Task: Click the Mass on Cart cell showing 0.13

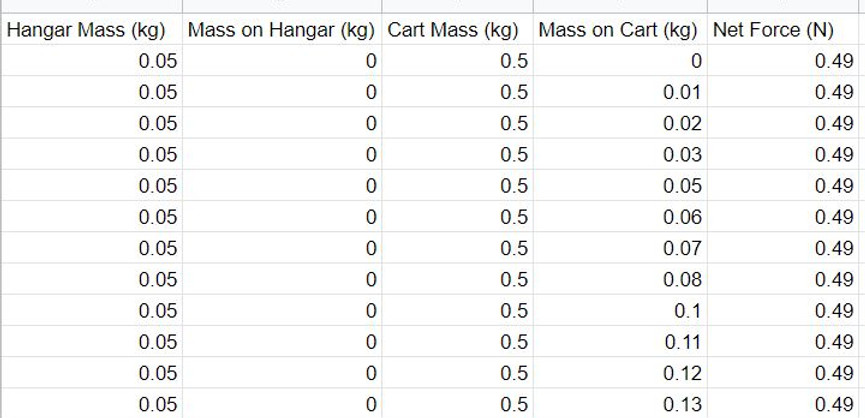Action: tap(620, 404)
